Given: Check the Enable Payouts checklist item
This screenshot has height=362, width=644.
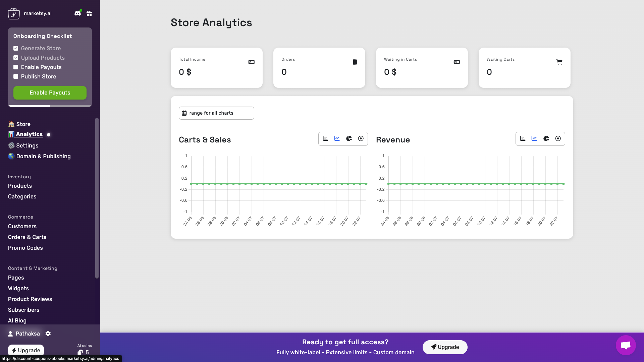Looking at the screenshot, I should (x=16, y=67).
